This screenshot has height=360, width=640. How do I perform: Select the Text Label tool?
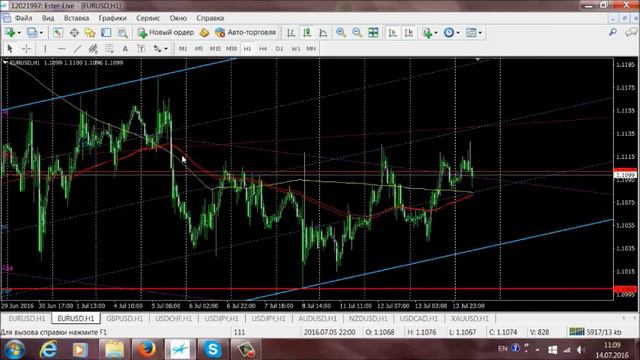pos(141,49)
